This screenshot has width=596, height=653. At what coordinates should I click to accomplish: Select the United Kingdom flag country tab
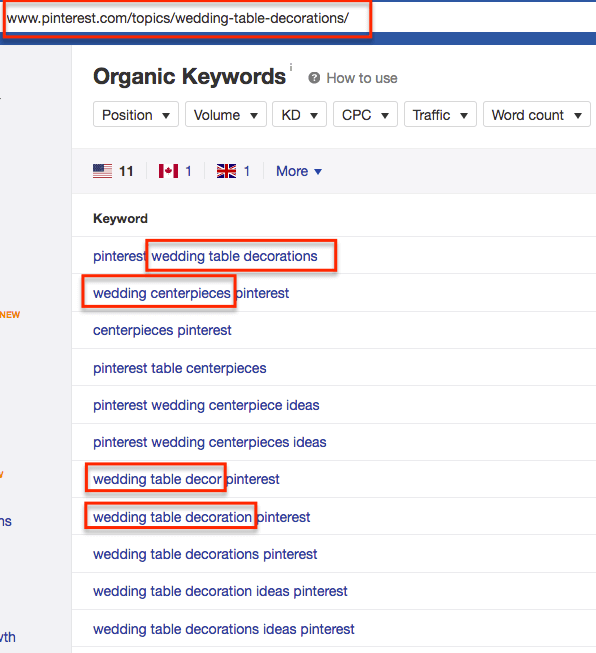233,171
